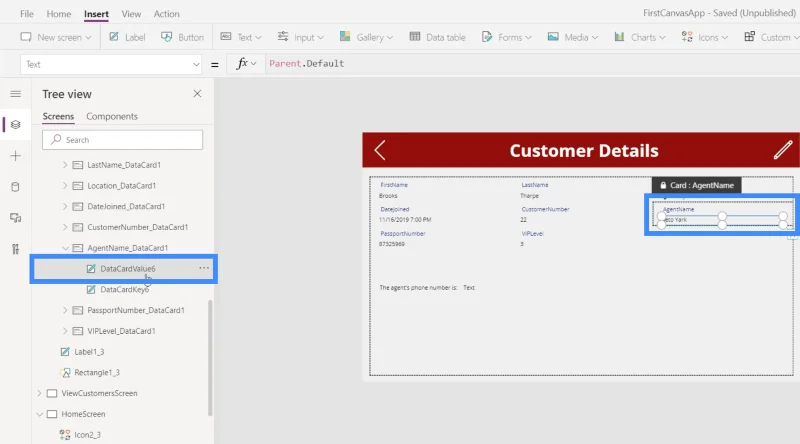The height and width of the screenshot is (444, 800).
Task: Click the ViewCustomersScreen screen icon
Action: [52, 393]
